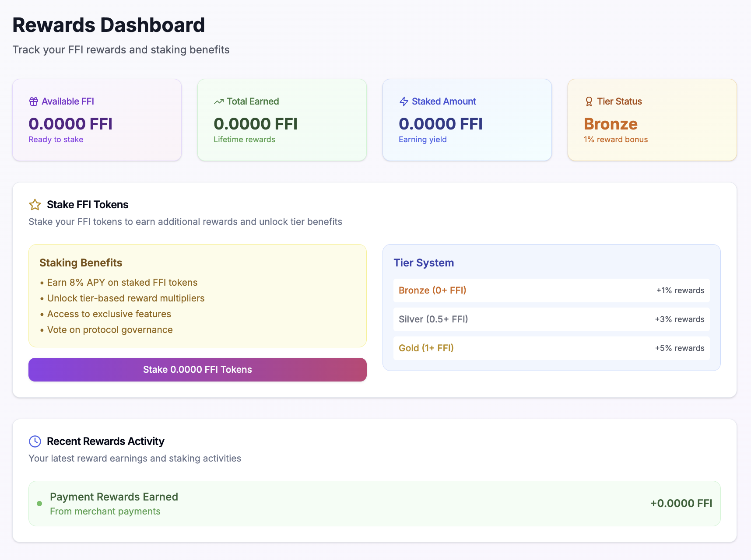Open the Bronze Tier Status card

652,120
